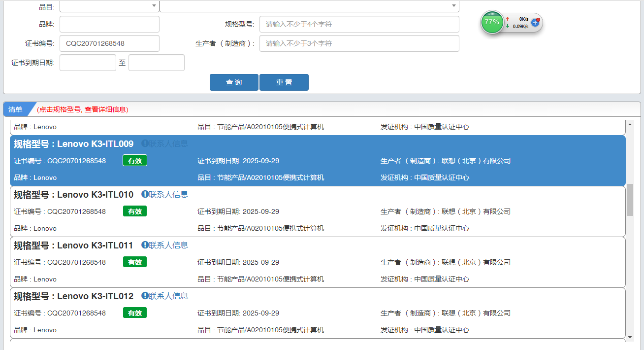Click 品目 节能产品/A02010105便携式计算机 in K3-ITL010 row

[x=261, y=228]
